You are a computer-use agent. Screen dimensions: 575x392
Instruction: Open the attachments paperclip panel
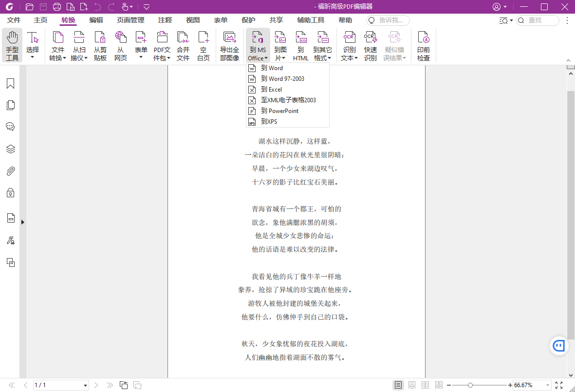[x=10, y=170]
